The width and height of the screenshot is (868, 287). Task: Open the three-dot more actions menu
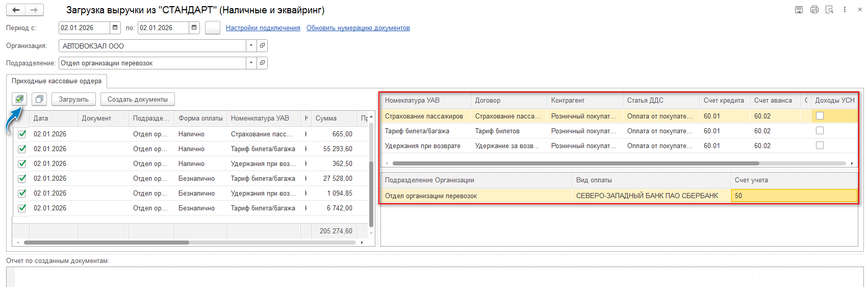point(845,10)
